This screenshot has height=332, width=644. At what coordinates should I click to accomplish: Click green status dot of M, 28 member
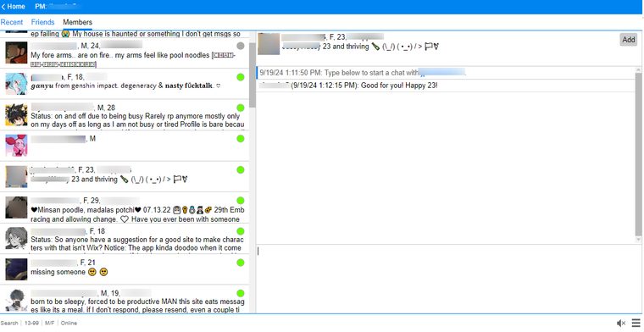[241, 108]
